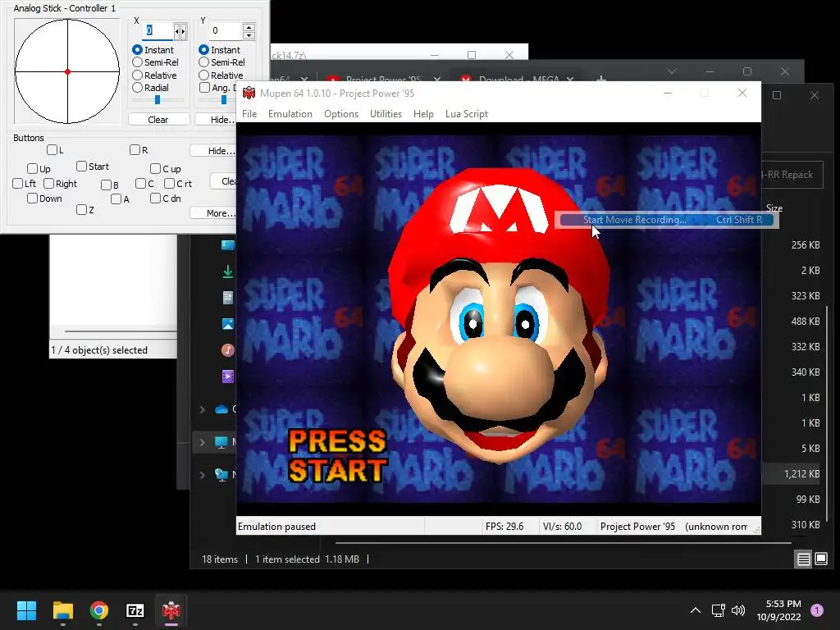
Task: Select the OneDrive cloud icon in Explorer sidebar
Action: [221, 410]
